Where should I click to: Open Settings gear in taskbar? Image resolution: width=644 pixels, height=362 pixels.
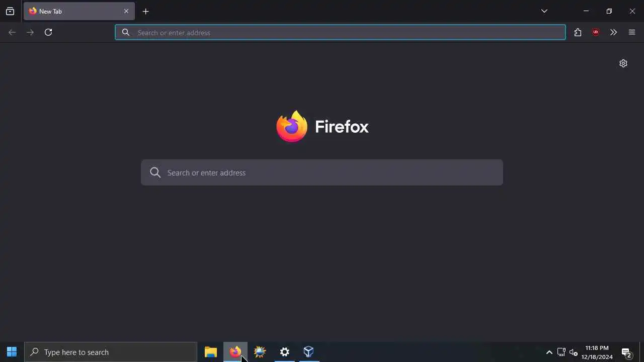click(285, 352)
